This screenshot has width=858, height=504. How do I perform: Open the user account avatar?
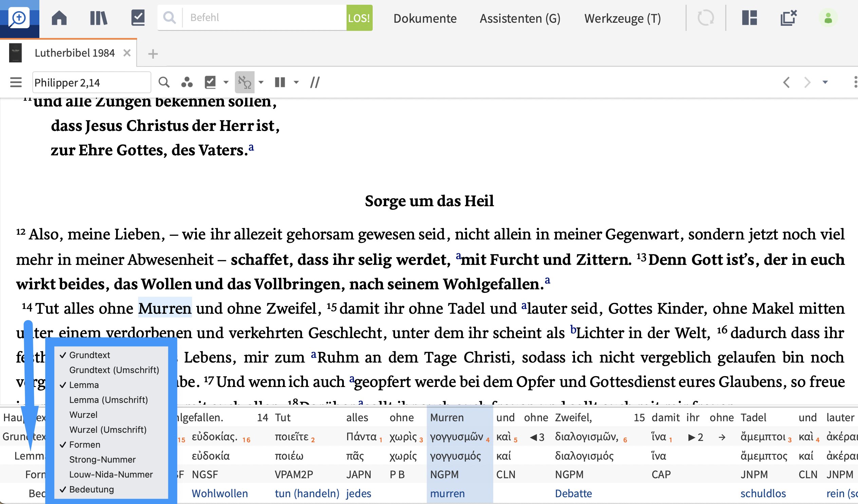[828, 18]
